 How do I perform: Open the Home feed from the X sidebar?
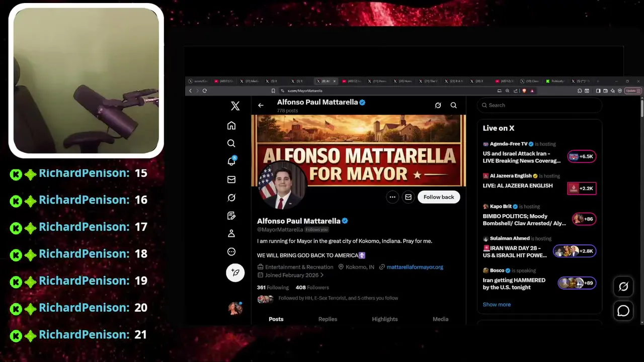point(231,126)
